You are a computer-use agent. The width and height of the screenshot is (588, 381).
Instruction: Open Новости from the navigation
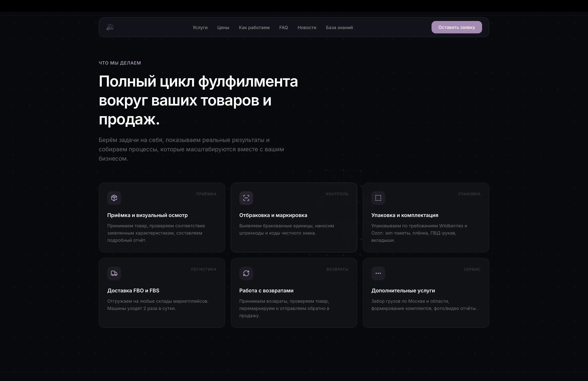point(307,27)
